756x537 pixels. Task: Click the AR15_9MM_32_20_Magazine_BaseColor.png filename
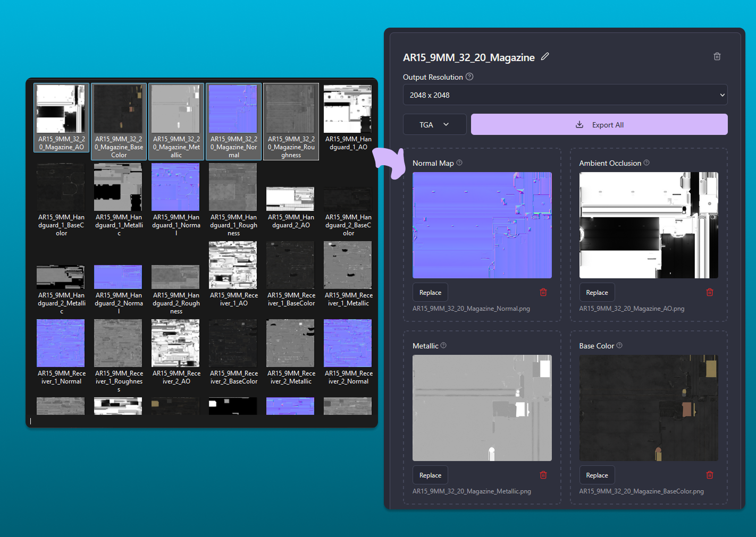641,491
